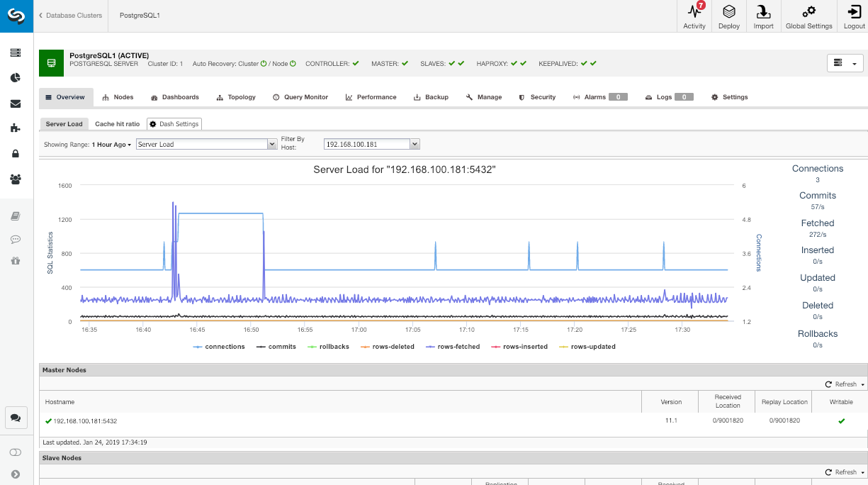Screen dimensions: 868x485
Task: View the Alarms tab
Action: pos(600,97)
